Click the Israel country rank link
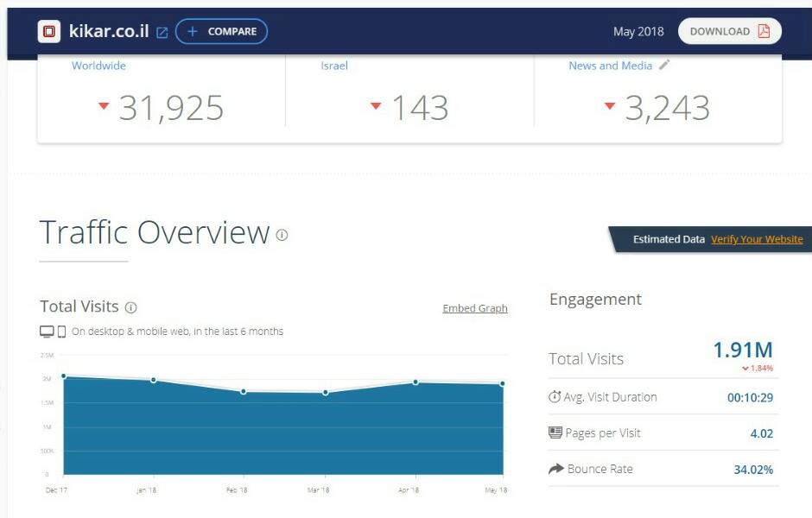The width and height of the screenshot is (812, 518). (x=334, y=66)
